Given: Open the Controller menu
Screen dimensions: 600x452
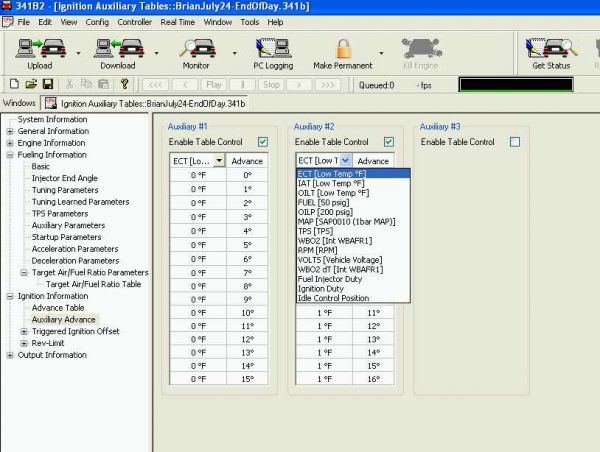Looking at the screenshot, I should coord(135,21).
